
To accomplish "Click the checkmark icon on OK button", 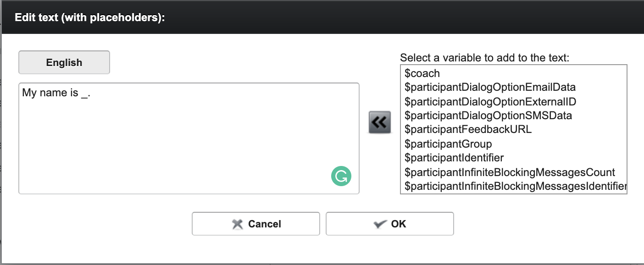I will (x=379, y=224).
